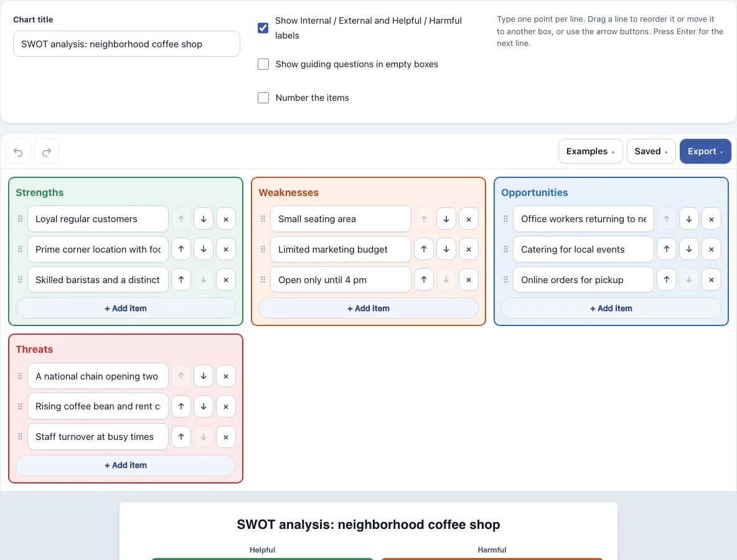Open the Saved dropdown
This screenshot has height=560, width=737.
pyautogui.click(x=651, y=151)
